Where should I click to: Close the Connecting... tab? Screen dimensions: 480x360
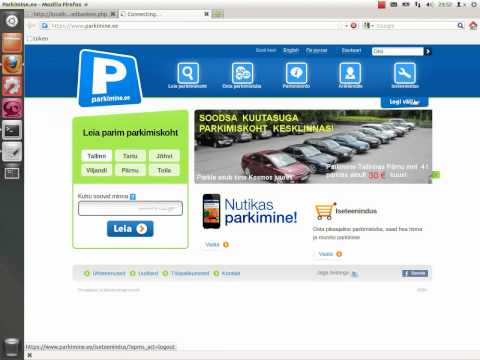206,14
